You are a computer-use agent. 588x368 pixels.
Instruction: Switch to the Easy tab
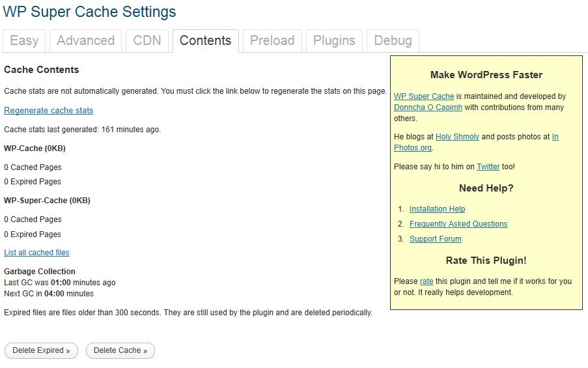24,40
